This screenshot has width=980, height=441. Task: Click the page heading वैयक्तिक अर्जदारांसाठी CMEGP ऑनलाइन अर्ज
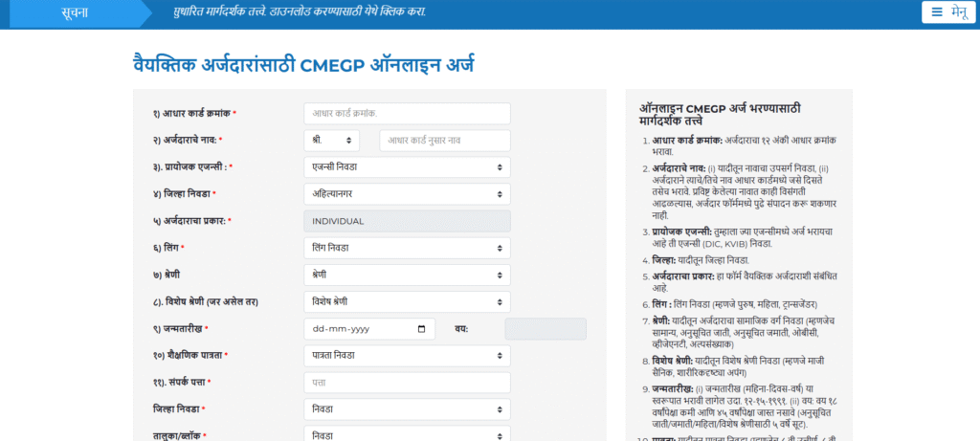click(303, 64)
